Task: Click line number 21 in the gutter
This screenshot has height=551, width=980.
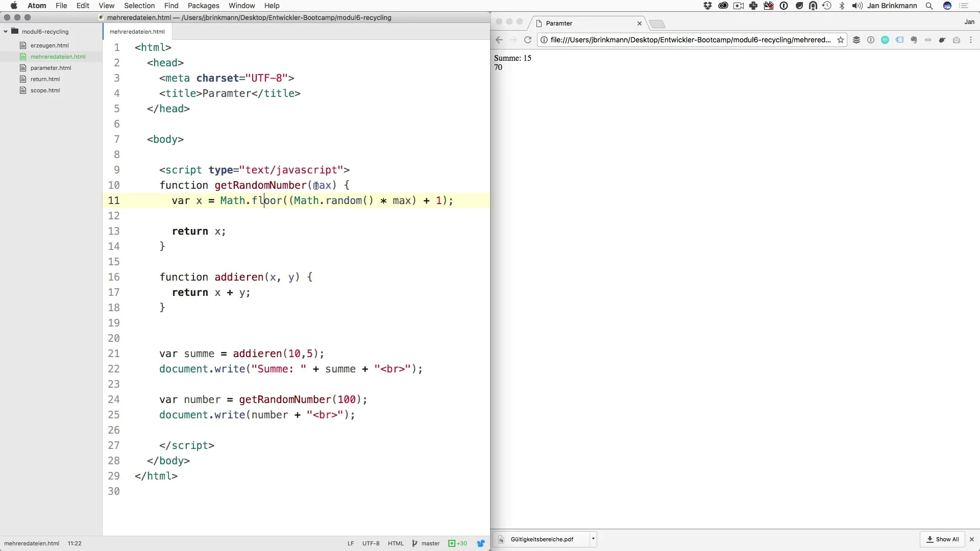Action: pyautogui.click(x=114, y=354)
